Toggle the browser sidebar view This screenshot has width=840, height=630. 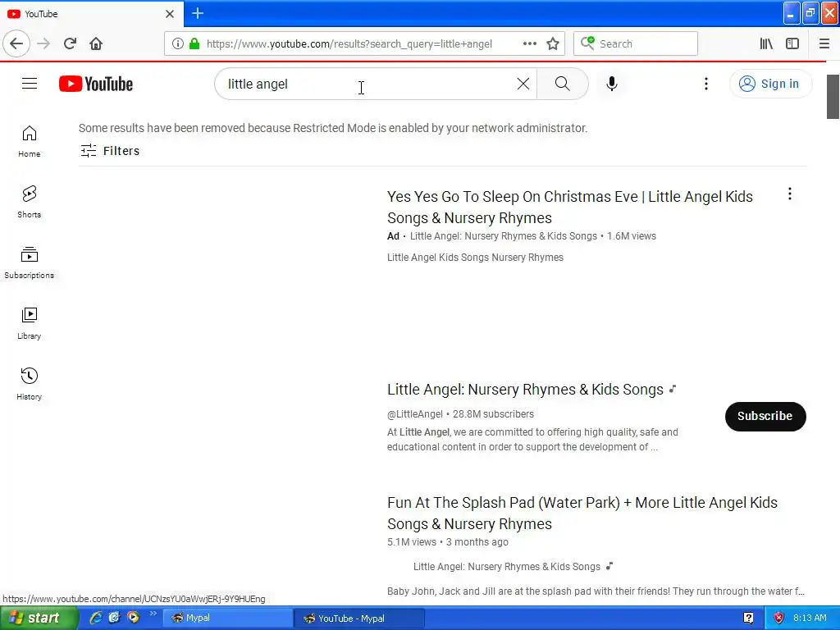pyautogui.click(x=792, y=43)
